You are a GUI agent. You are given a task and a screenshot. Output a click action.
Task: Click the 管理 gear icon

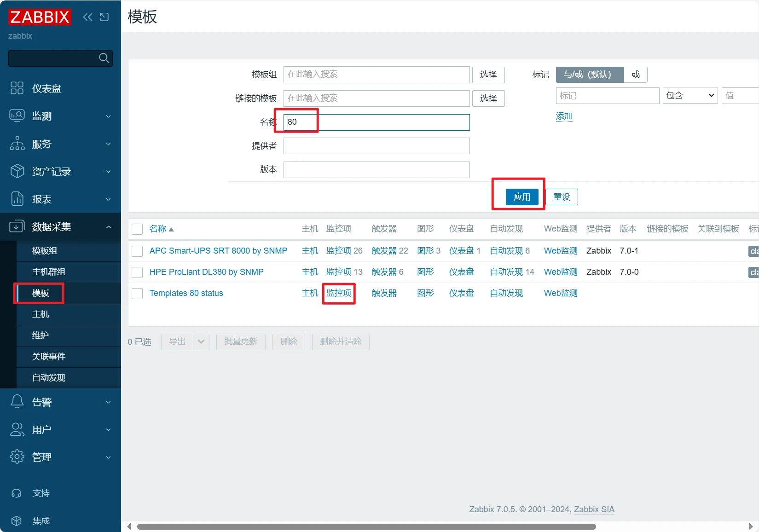(x=17, y=457)
